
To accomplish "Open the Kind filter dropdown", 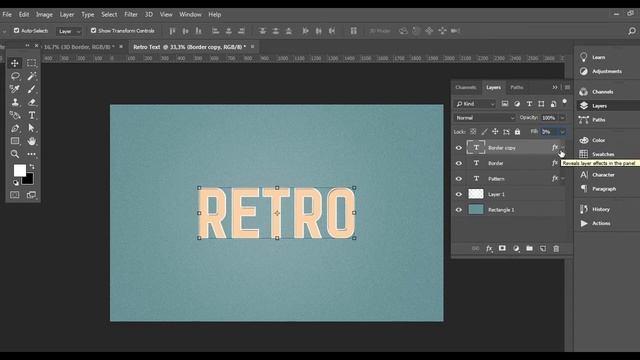I will 475,104.
